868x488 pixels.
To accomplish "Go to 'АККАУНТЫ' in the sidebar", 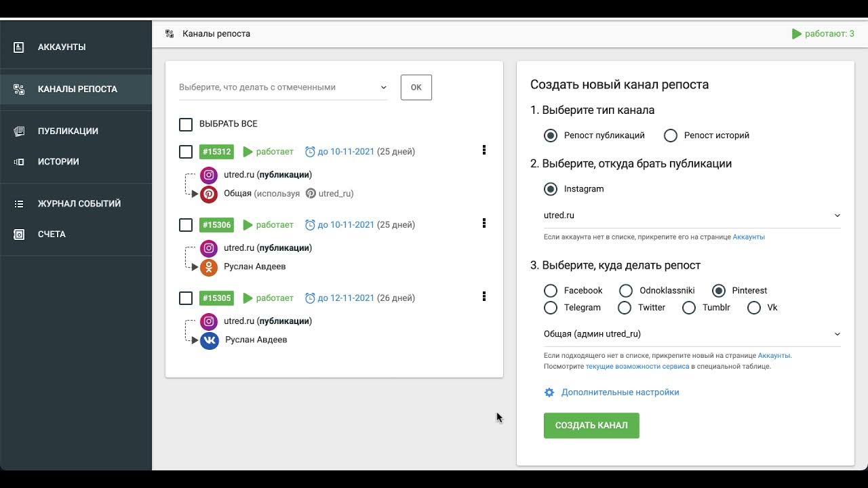I will tap(62, 47).
